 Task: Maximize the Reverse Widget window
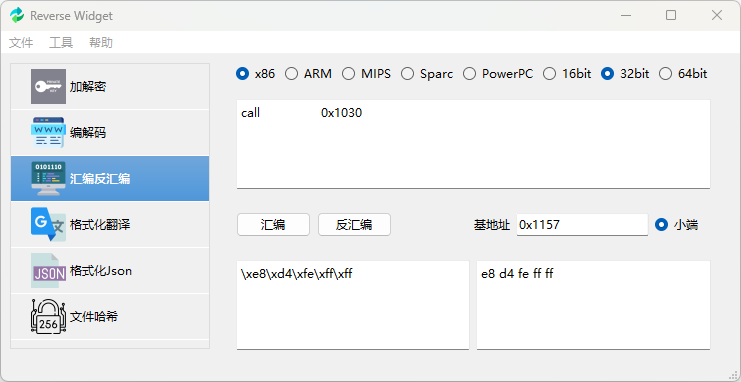click(671, 15)
